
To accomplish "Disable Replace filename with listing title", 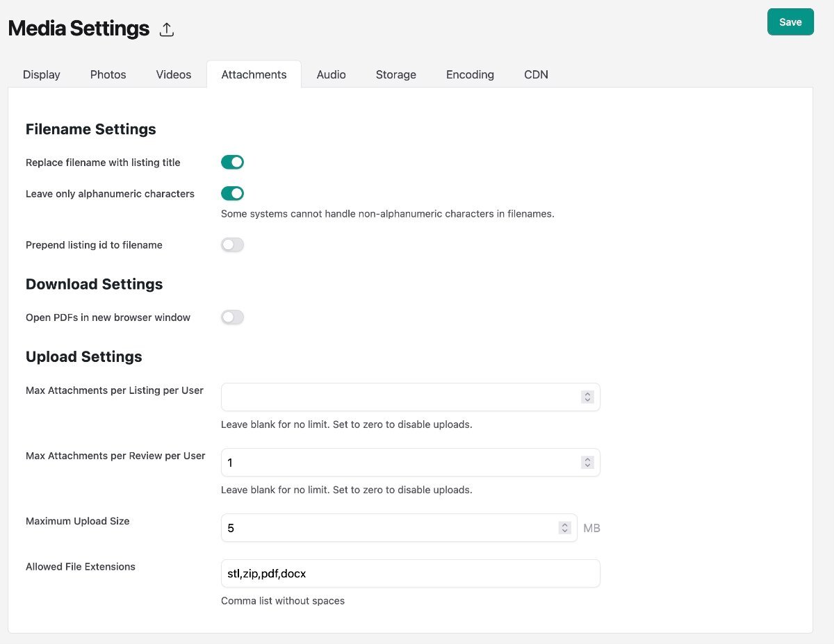I will [232, 163].
